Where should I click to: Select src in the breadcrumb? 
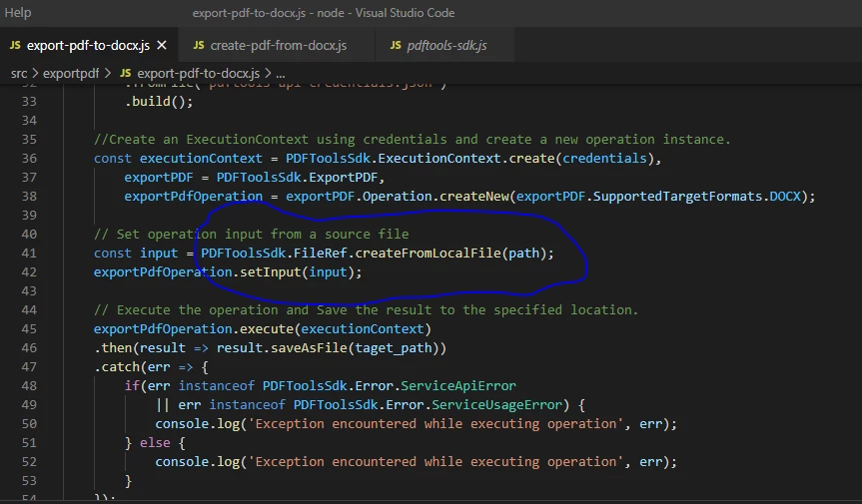click(x=19, y=74)
